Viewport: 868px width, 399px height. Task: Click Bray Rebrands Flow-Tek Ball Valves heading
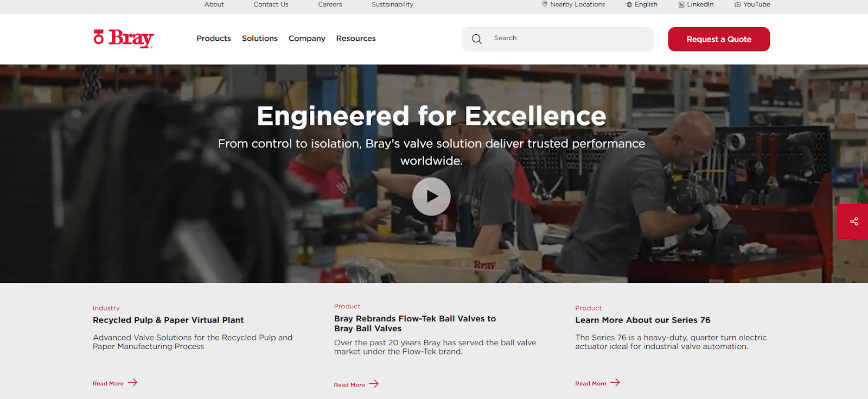point(415,324)
